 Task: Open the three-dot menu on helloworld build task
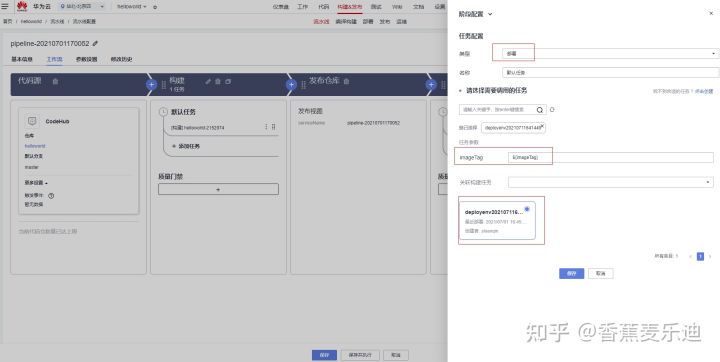pyautogui.click(x=266, y=127)
